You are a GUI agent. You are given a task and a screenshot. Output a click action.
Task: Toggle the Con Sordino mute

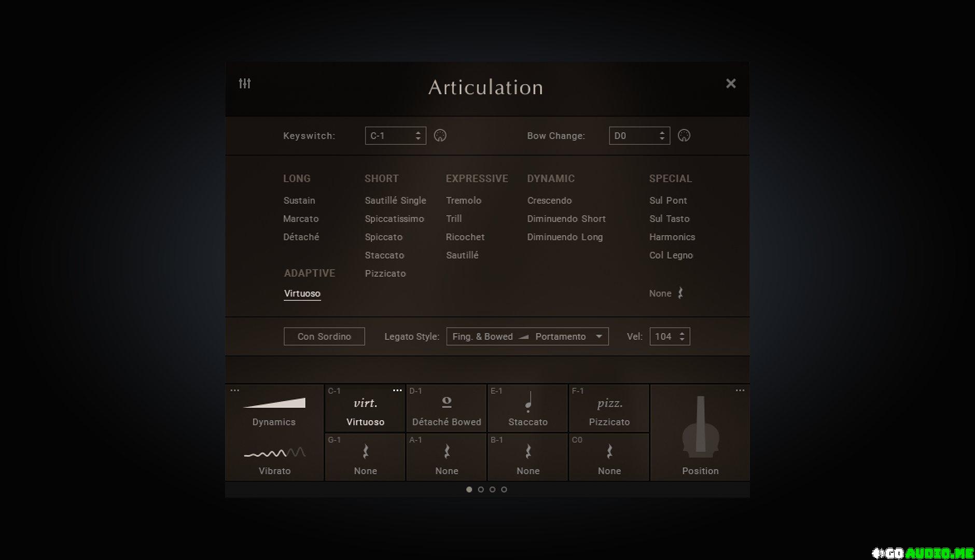(324, 337)
